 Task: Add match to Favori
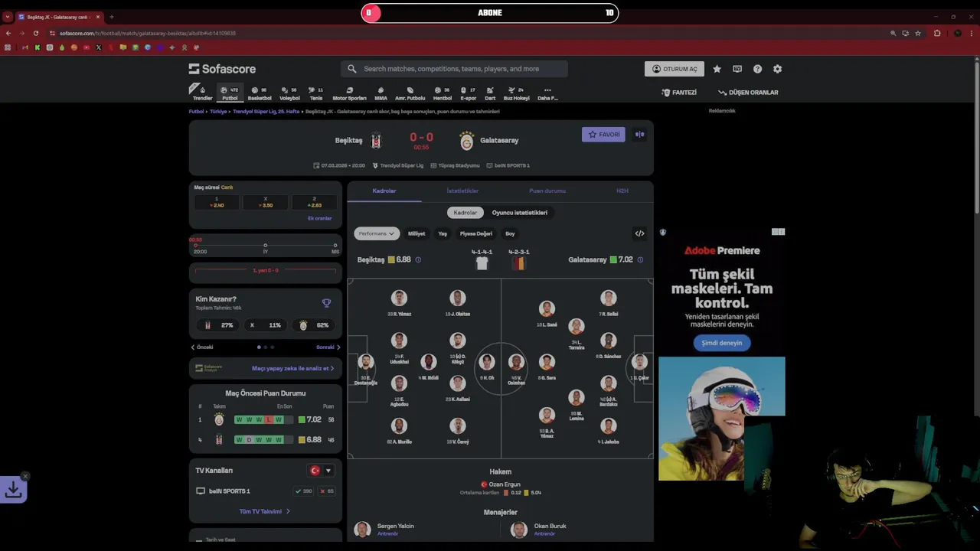(603, 135)
